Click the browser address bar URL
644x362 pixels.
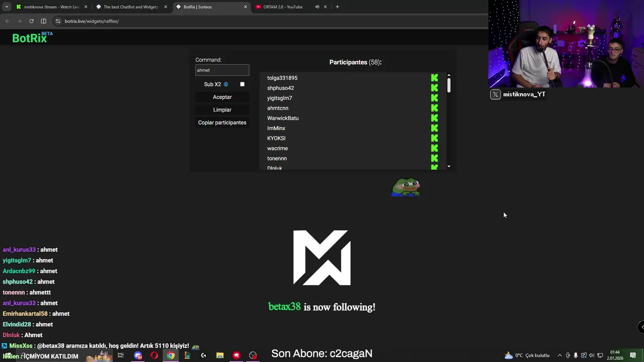[92, 21]
